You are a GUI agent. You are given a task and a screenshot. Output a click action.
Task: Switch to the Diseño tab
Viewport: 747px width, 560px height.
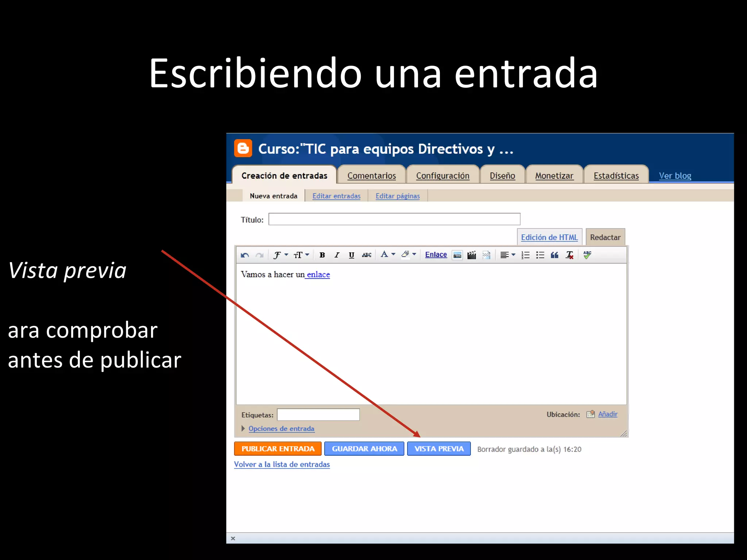(x=502, y=175)
